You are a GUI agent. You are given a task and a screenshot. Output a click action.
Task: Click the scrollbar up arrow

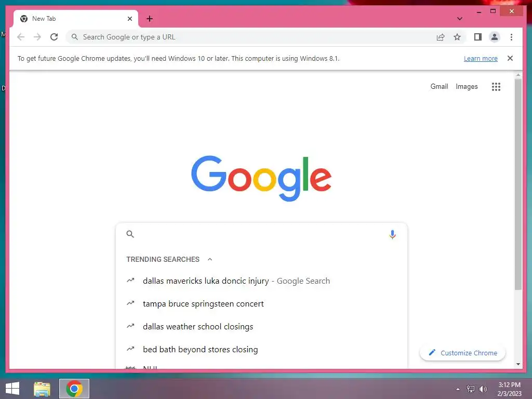[x=518, y=75]
